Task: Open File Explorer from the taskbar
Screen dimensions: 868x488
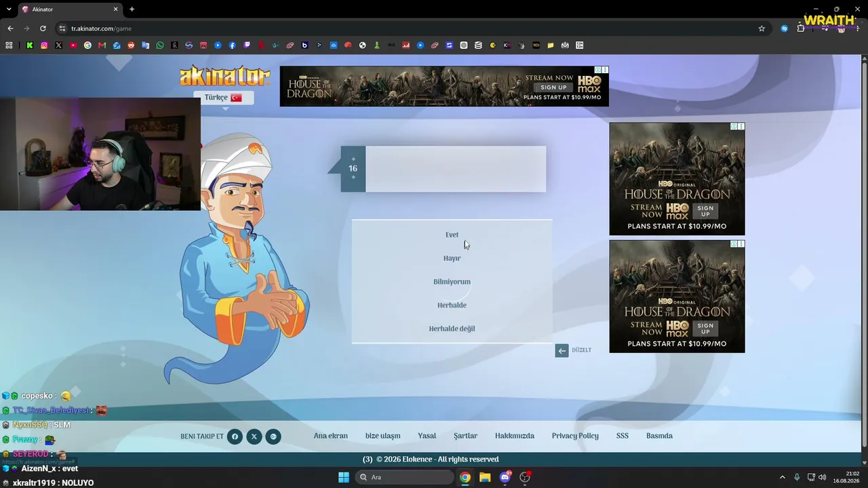Action: click(x=485, y=477)
